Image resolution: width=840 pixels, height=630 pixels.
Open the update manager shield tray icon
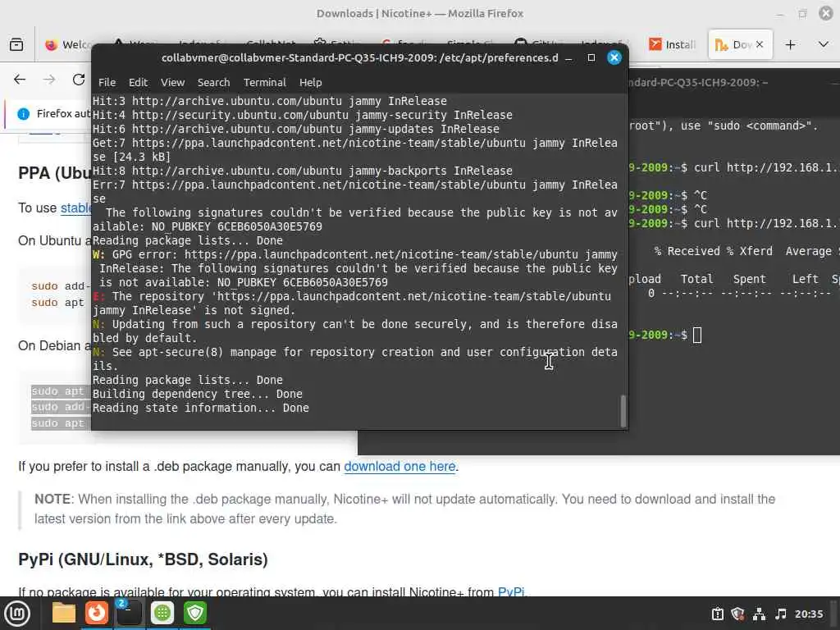[737, 614]
